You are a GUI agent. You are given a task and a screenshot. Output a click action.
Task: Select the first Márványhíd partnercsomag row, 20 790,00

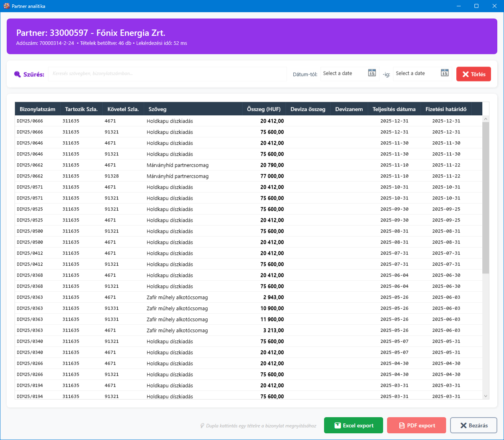177,165
